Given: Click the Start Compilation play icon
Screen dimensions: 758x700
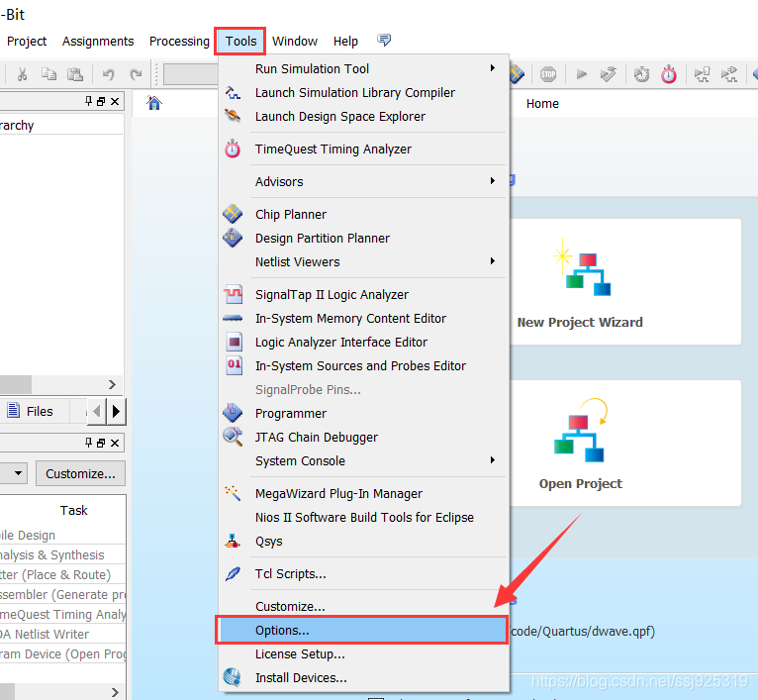Looking at the screenshot, I should click(x=582, y=74).
